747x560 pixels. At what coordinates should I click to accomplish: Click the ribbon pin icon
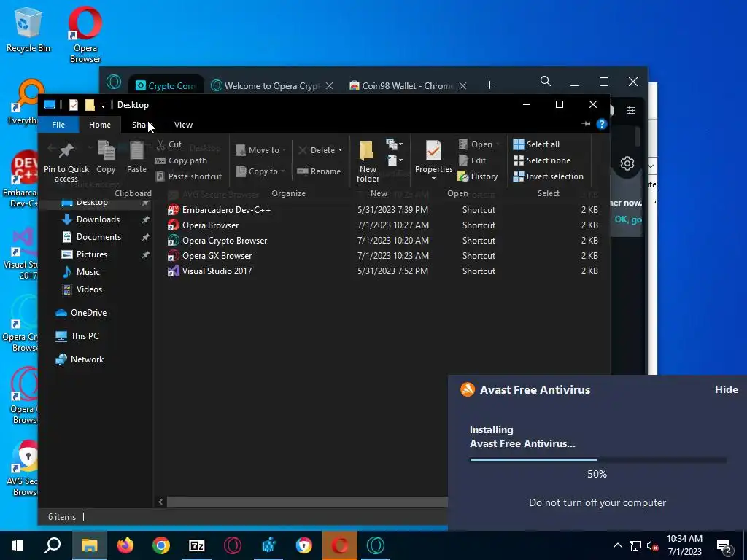(x=586, y=124)
